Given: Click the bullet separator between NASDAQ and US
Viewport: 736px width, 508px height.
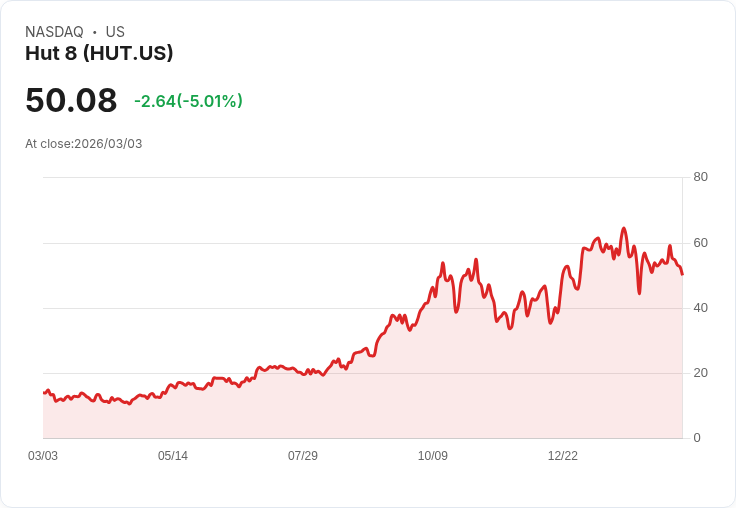Looking at the screenshot, I should pos(95,32).
